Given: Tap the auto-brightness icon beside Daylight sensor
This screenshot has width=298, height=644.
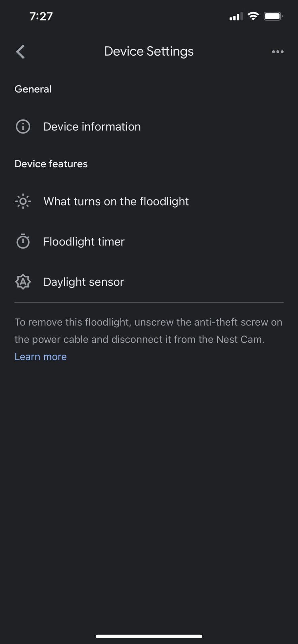Looking at the screenshot, I should 23,282.
